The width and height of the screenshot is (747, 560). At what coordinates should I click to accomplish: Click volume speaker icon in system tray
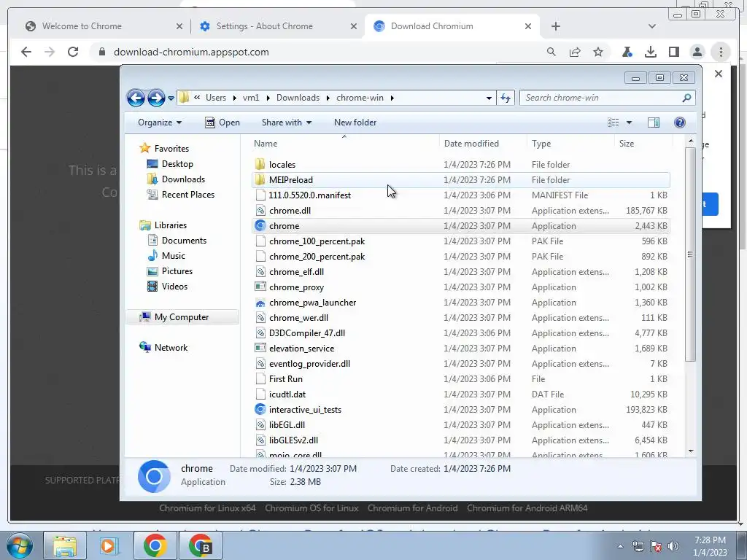tap(673, 546)
